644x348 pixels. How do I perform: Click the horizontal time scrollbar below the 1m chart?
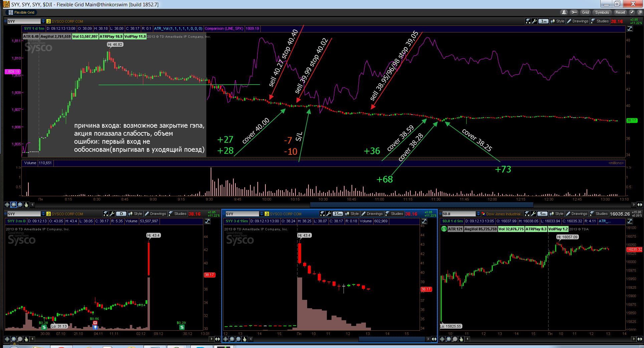pos(421,205)
